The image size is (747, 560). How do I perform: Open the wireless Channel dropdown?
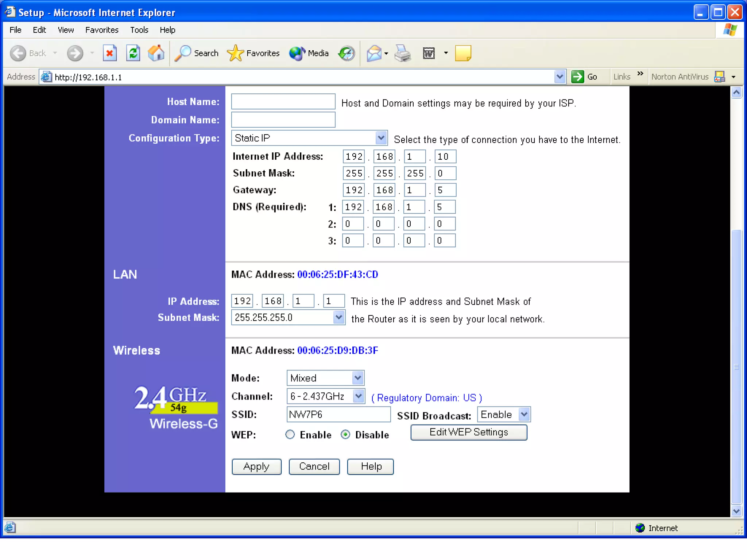tap(359, 396)
